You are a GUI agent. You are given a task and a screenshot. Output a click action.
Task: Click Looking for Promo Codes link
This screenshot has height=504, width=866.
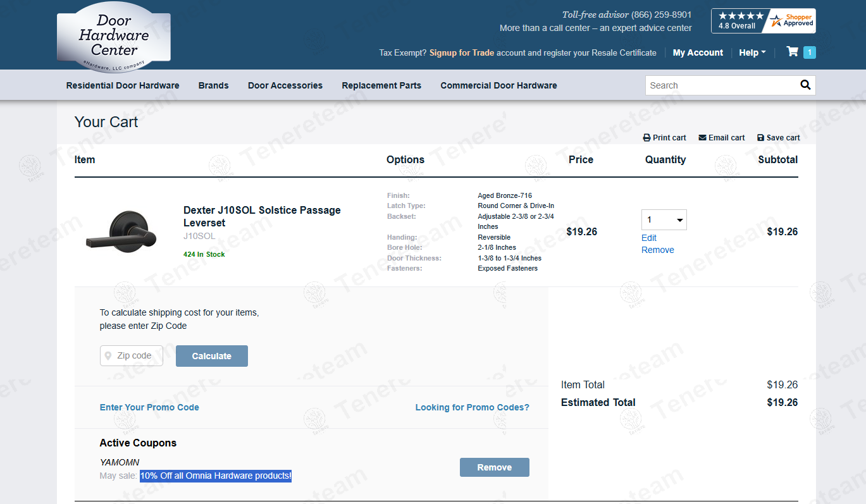472,407
